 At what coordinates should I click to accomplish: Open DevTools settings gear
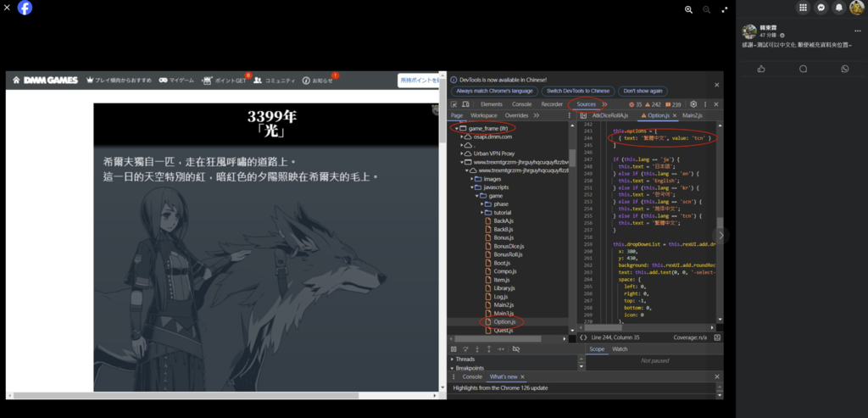(693, 104)
